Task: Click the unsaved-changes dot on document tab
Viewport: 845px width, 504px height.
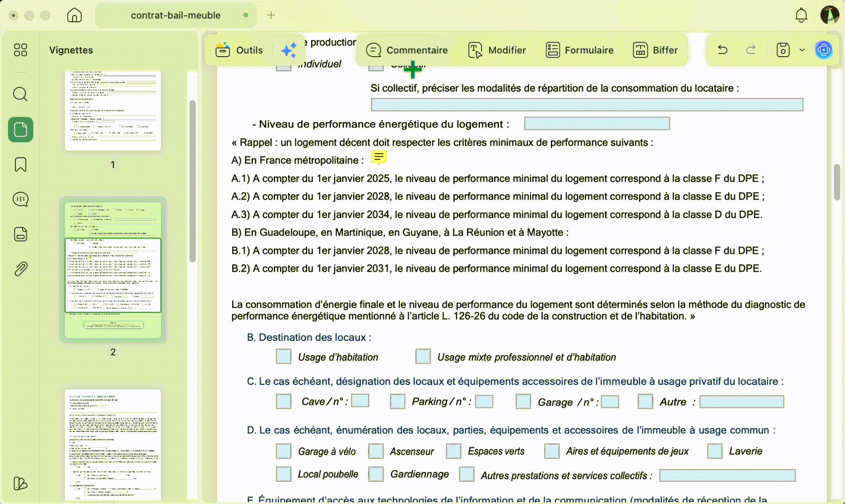Action: coord(246,15)
